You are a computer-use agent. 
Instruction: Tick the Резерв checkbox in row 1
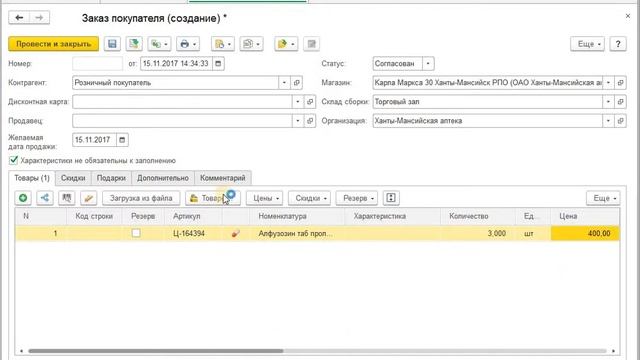[136, 233]
